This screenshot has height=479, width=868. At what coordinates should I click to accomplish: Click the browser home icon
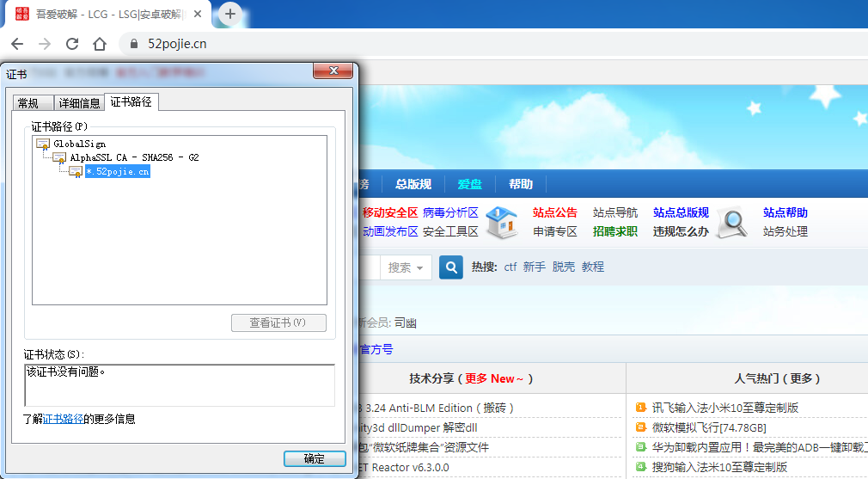(x=101, y=44)
